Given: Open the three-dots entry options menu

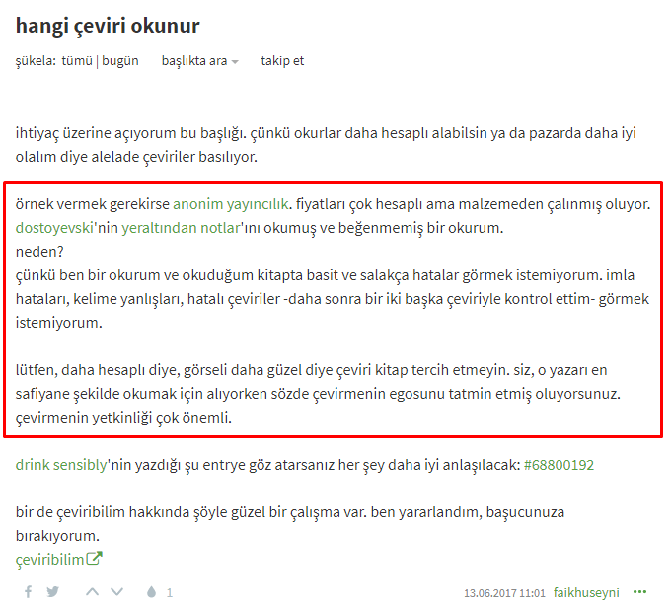Looking at the screenshot, I should click(x=639, y=592).
